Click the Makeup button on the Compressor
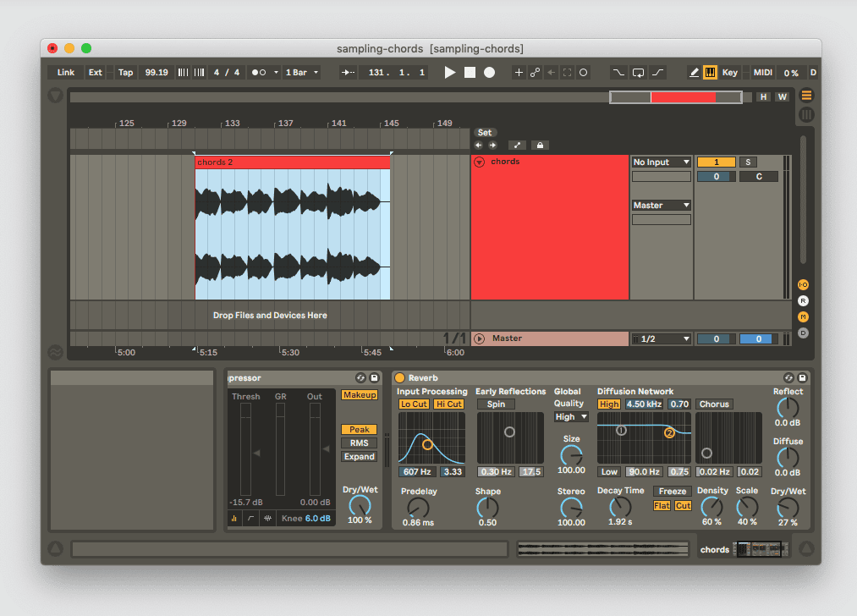 (x=359, y=394)
